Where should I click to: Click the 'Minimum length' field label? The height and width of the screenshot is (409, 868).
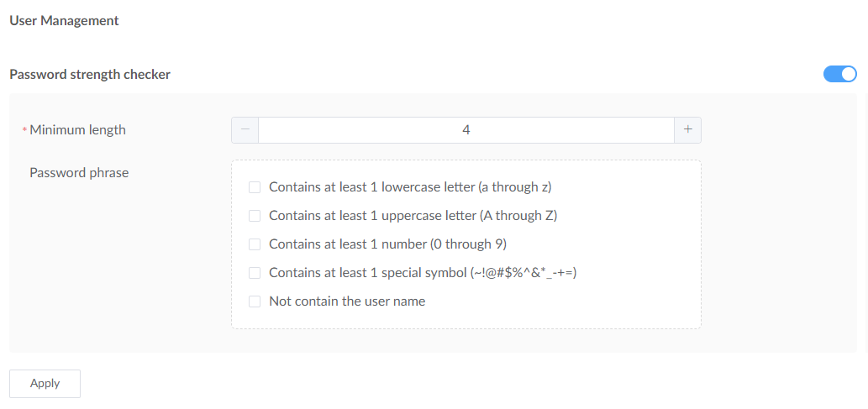pyautogui.click(x=77, y=129)
